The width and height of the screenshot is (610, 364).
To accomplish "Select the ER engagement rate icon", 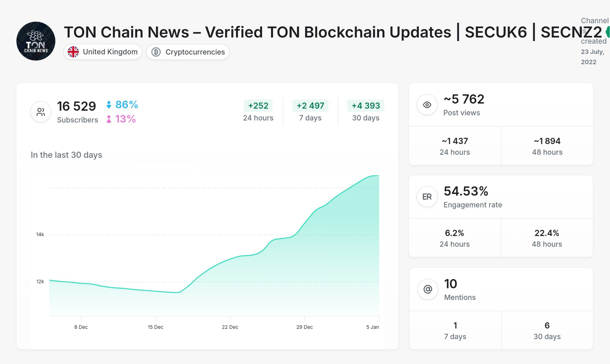I will tap(427, 196).
